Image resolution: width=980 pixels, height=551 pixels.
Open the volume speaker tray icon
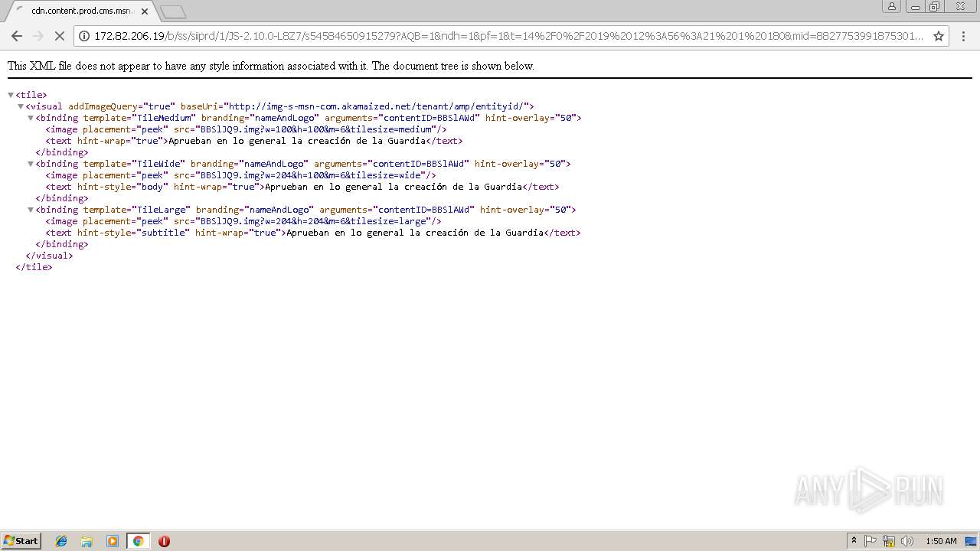pos(907,541)
